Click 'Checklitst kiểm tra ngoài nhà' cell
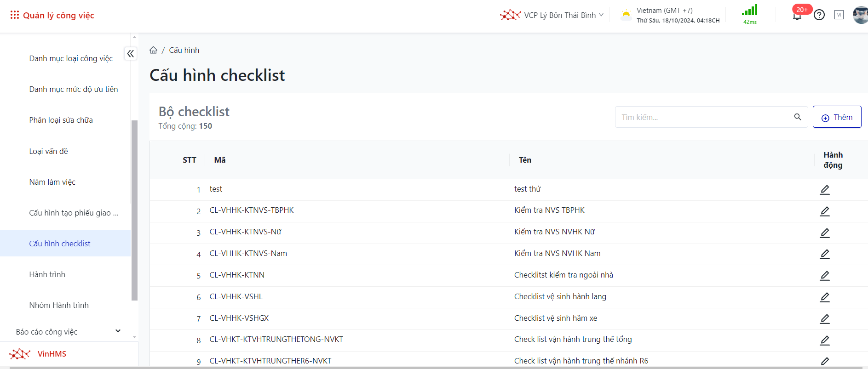The width and height of the screenshot is (868, 369). point(563,275)
